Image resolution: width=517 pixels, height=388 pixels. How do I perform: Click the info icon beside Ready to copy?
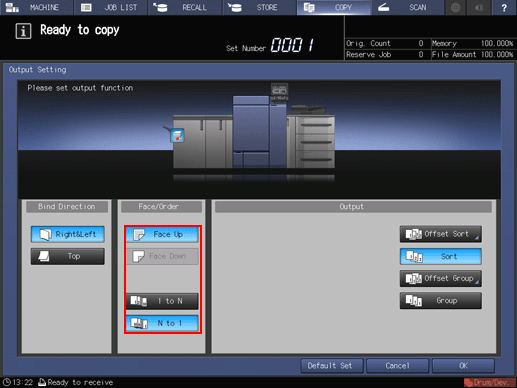click(x=23, y=31)
